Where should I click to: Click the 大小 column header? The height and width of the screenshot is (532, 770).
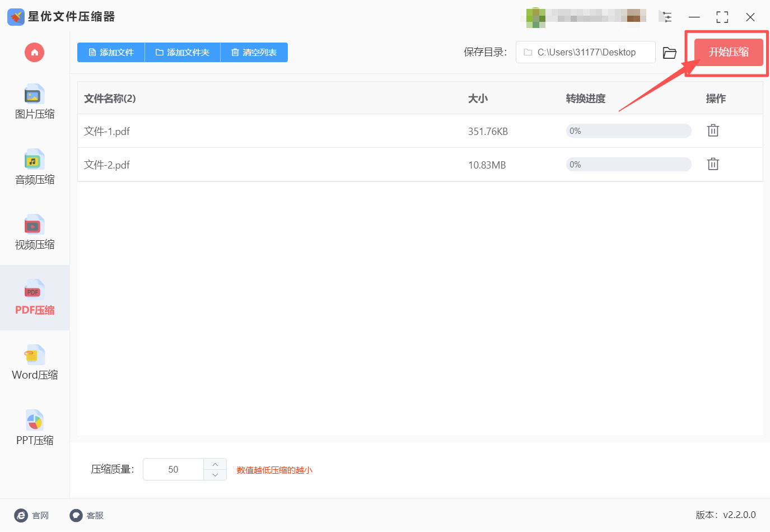(x=478, y=99)
